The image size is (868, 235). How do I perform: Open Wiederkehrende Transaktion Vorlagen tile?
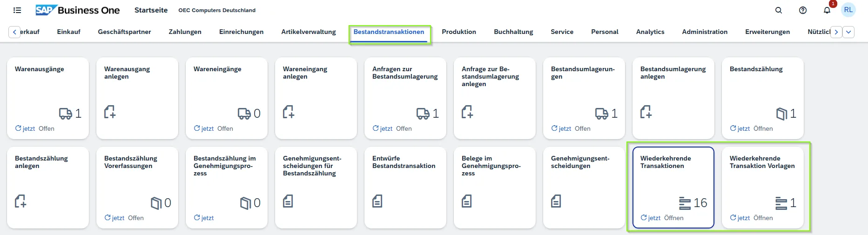point(762,187)
